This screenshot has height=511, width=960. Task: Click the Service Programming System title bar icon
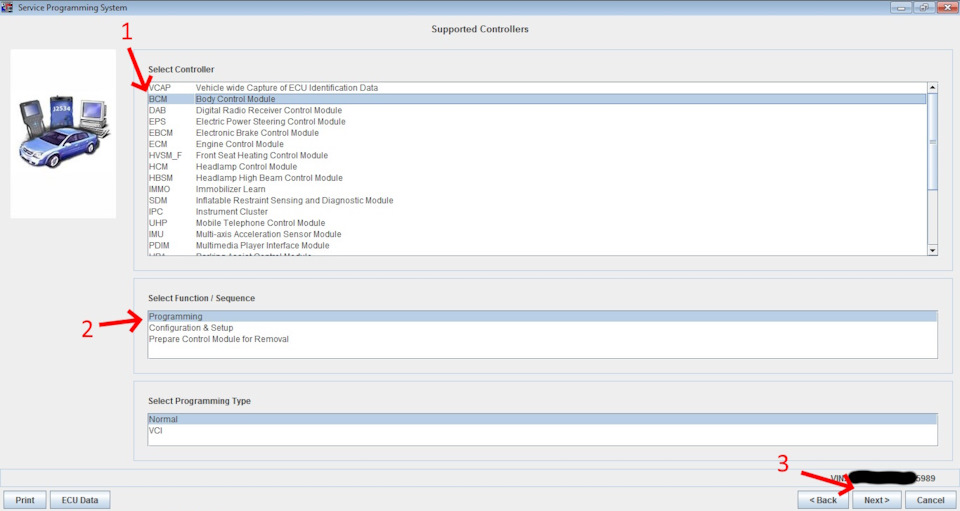point(7,7)
